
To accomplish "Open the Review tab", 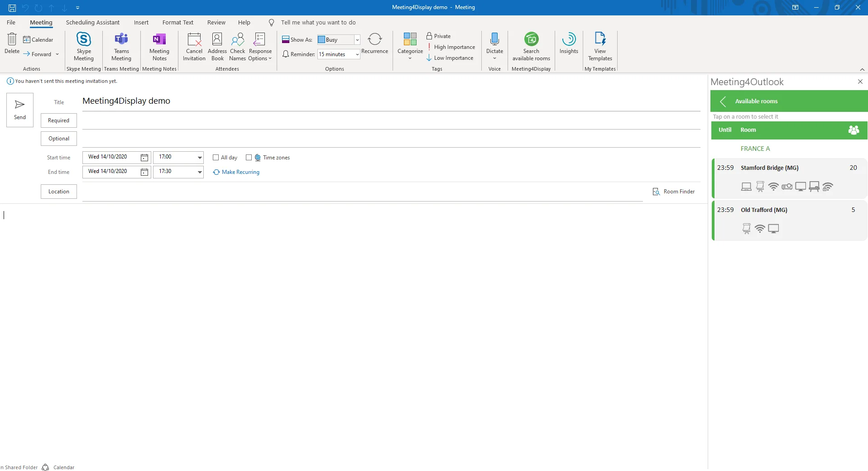I will (x=216, y=23).
